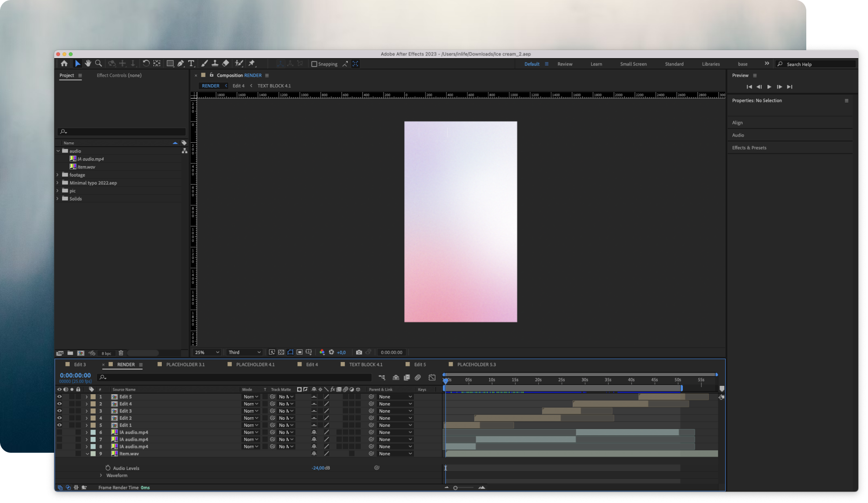This screenshot has height=503, width=868.
Task: Select the Zoom magnifier tool
Action: pos(98,63)
